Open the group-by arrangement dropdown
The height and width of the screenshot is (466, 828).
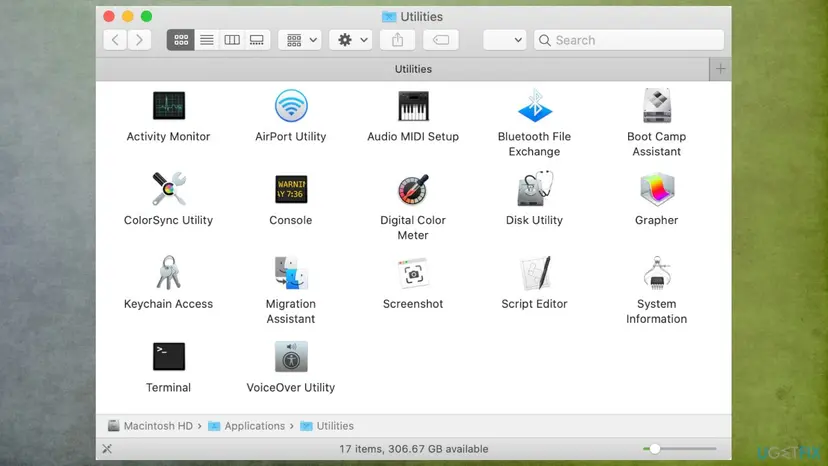click(300, 40)
